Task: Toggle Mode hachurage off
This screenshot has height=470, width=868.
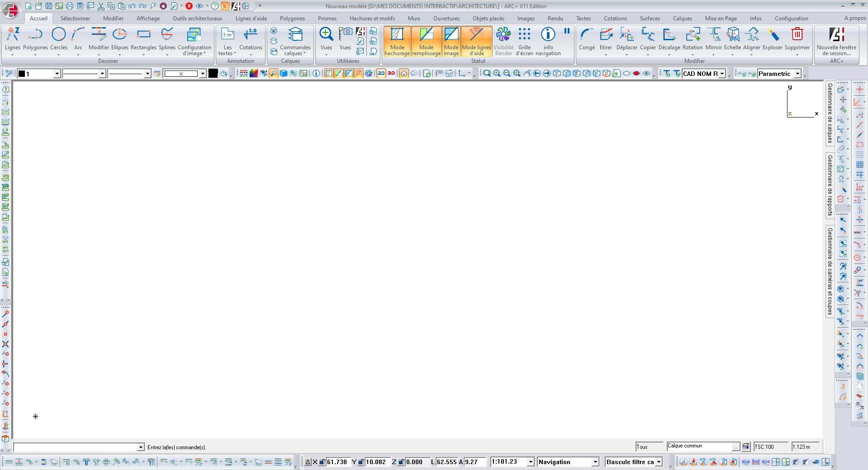Action: (x=397, y=41)
